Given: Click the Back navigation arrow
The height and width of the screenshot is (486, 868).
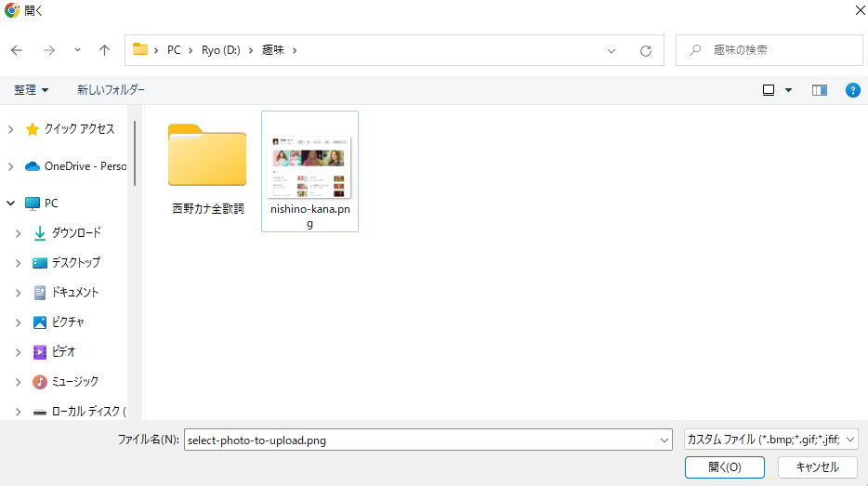Looking at the screenshot, I should (17, 50).
